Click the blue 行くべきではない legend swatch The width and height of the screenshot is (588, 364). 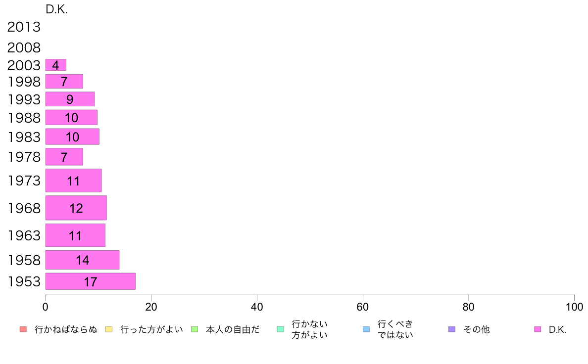[366, 329]
